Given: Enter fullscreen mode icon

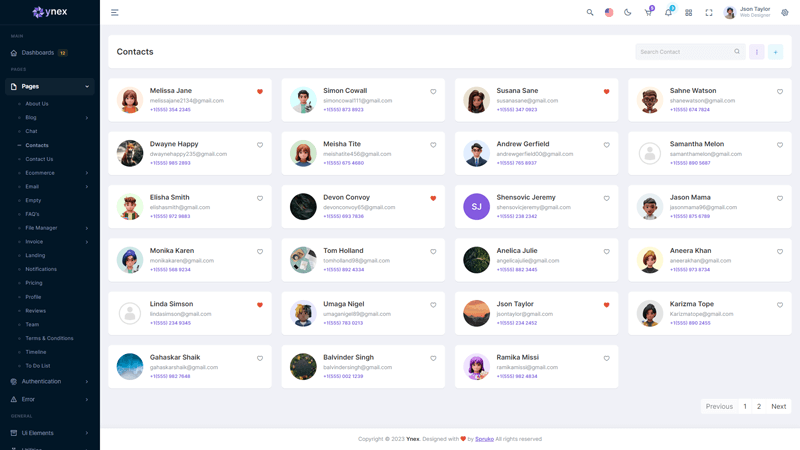Looking at the screenshot, I should 709,13.
